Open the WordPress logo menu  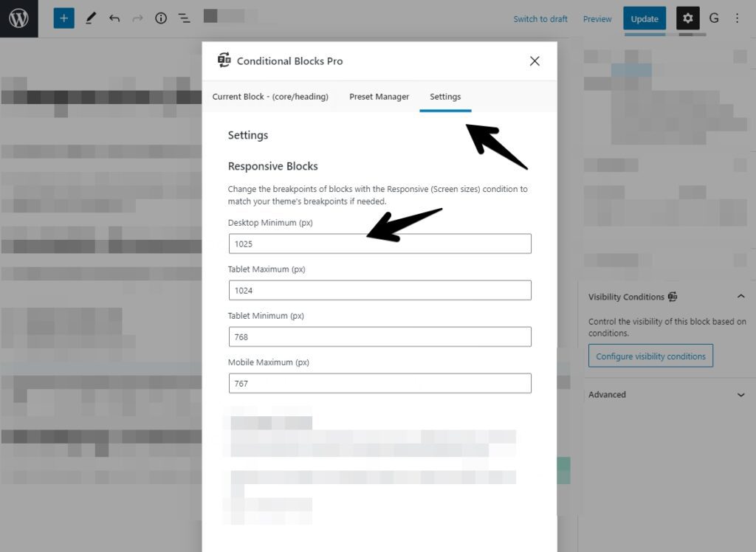pos(18,18)
